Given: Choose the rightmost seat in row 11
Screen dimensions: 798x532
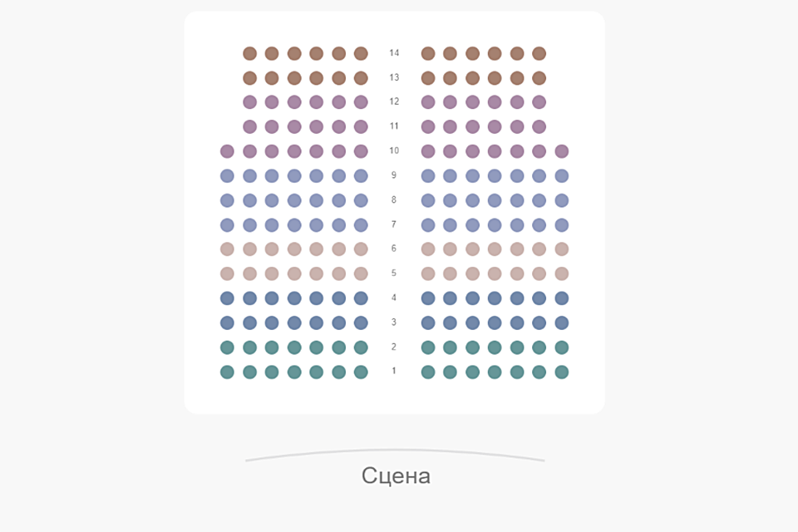Looking at the screenshot, I should click(539, 126).
